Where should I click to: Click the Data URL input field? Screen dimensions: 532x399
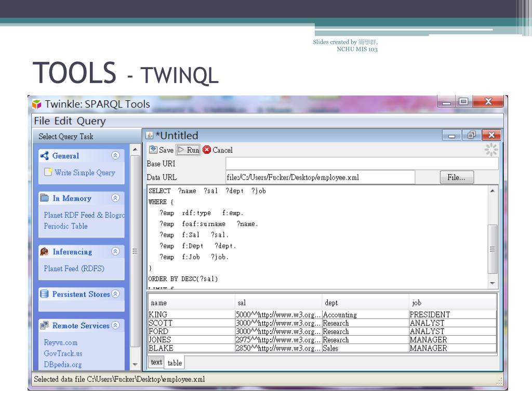320,177
